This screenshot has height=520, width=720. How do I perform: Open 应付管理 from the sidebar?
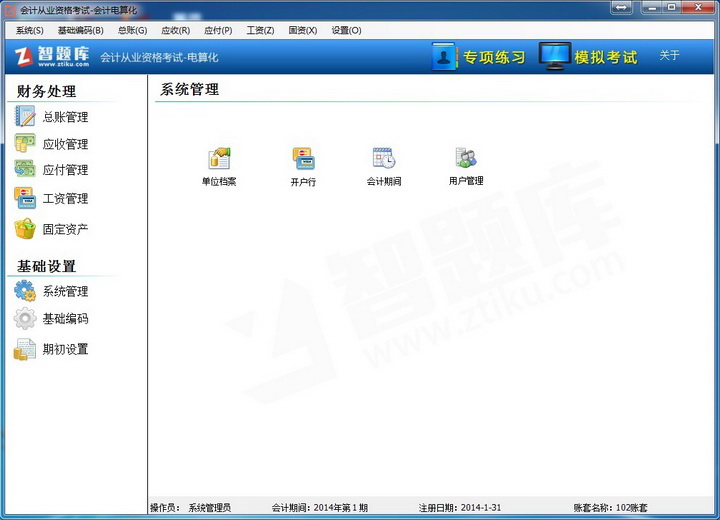click(x=64, y=170)
